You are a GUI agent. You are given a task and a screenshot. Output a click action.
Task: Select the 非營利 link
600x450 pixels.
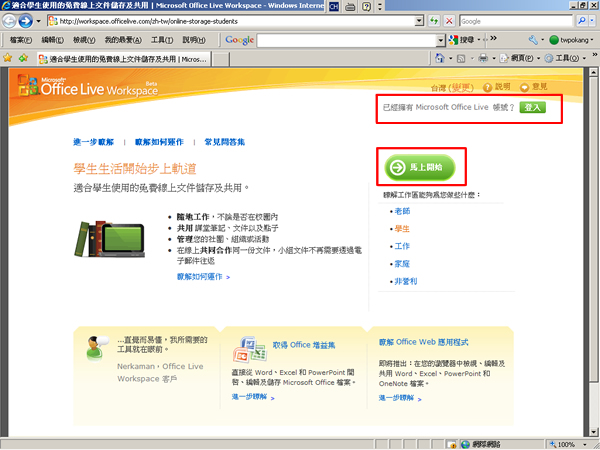tap(406, 281)
